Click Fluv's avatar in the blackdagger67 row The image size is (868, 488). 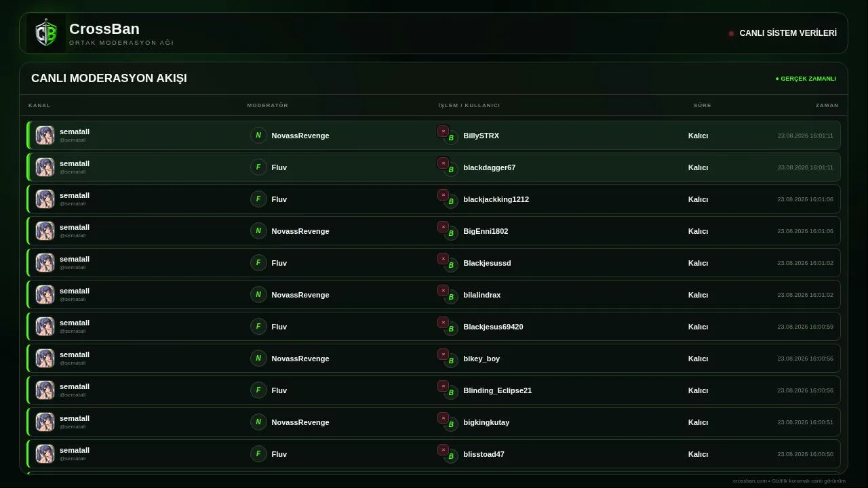pyautogui.click(x=258, y=167)
